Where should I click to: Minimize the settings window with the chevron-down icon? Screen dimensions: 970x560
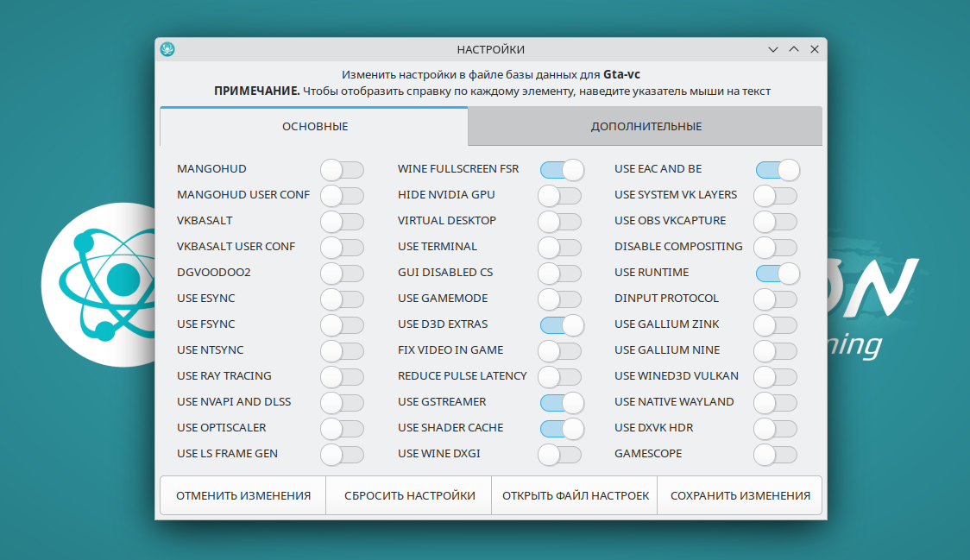774,50
